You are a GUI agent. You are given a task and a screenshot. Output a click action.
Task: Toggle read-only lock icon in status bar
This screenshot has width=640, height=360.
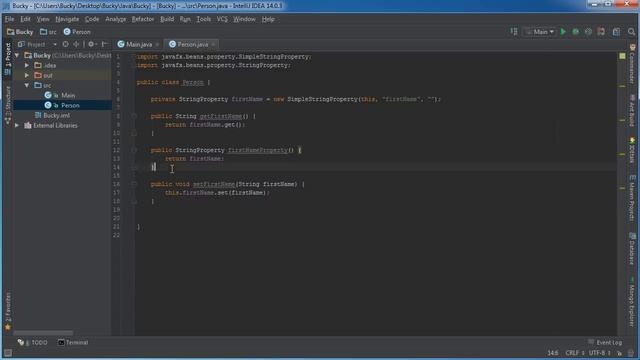coord(620,353)
